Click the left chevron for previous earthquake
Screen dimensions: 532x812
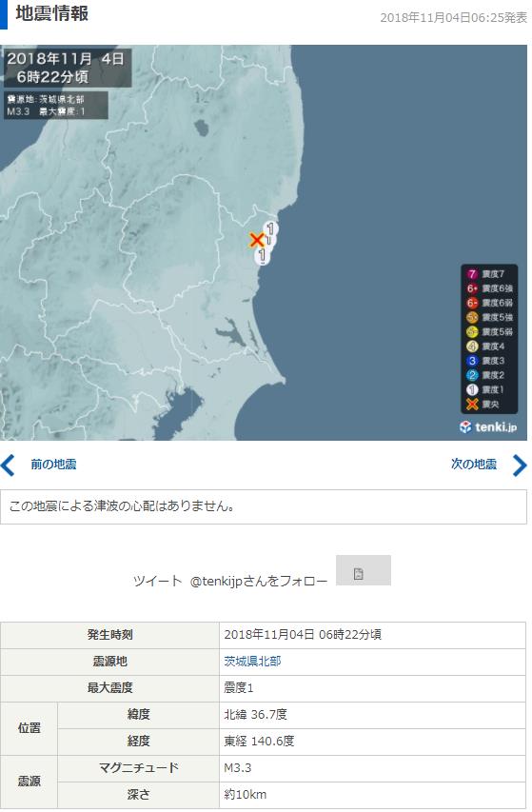click(8, 465)
